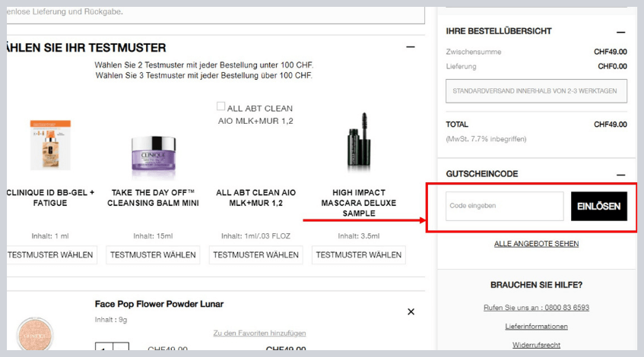Image resolution: width=644 pixels, height=357 pixels.
Task: Click the Rufen Sie uns an phone link
Action: [x=536, y=308]
